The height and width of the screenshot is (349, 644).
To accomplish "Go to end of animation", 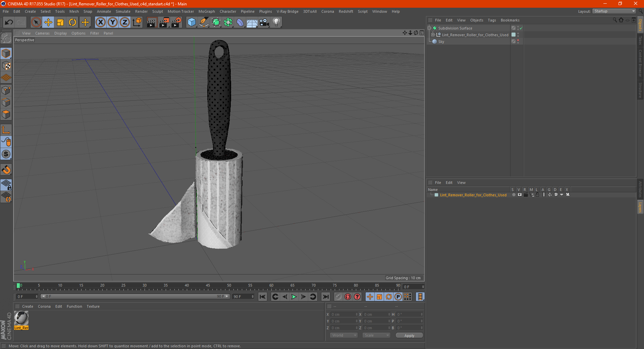I will pyautogui.click(x=325, y=297).
